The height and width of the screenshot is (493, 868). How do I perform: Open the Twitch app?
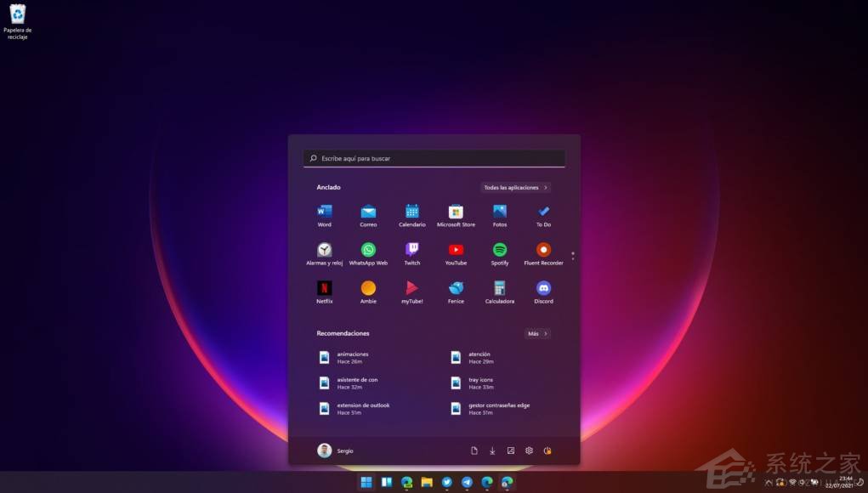(x=411, y=254)
